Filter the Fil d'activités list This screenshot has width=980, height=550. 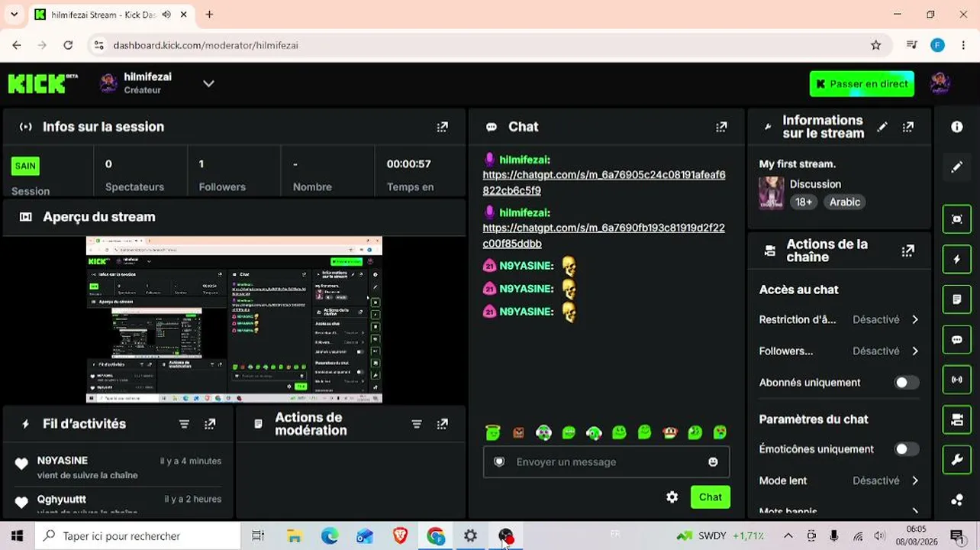pyautogui.click(x=184, y=424)
